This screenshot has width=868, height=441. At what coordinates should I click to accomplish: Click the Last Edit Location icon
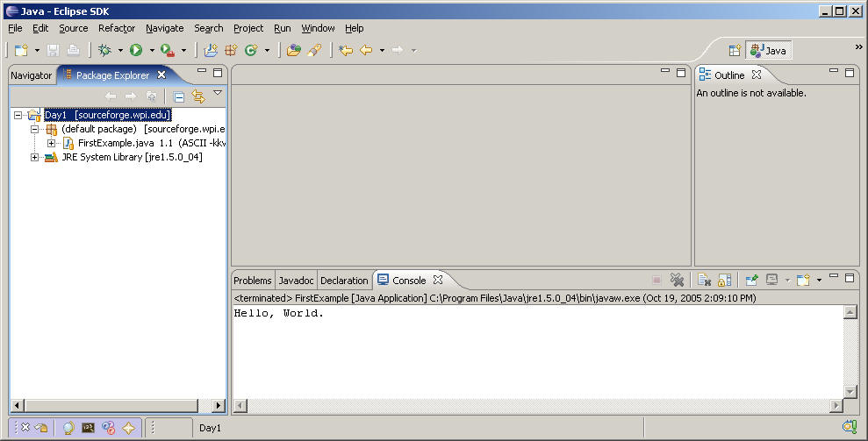pyautogui.click(x=346, y=50)
